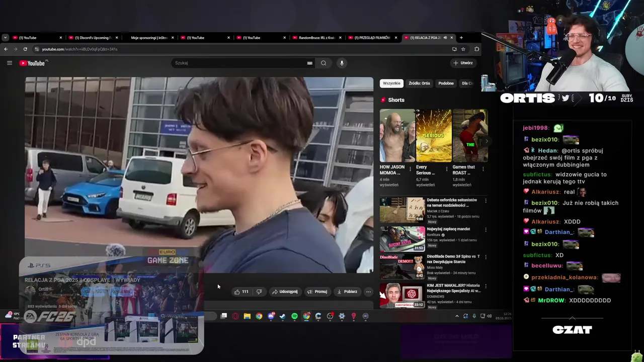Click the KIM JEST MAKALJER video title
644x362 pixels.
pyautogui.click(x=453, y=288)
